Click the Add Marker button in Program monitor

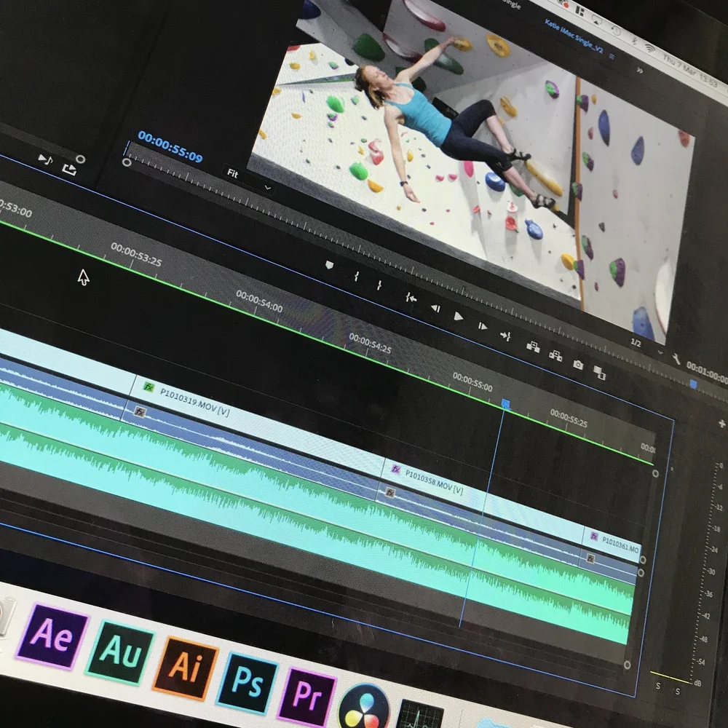(x=329, y=265)
